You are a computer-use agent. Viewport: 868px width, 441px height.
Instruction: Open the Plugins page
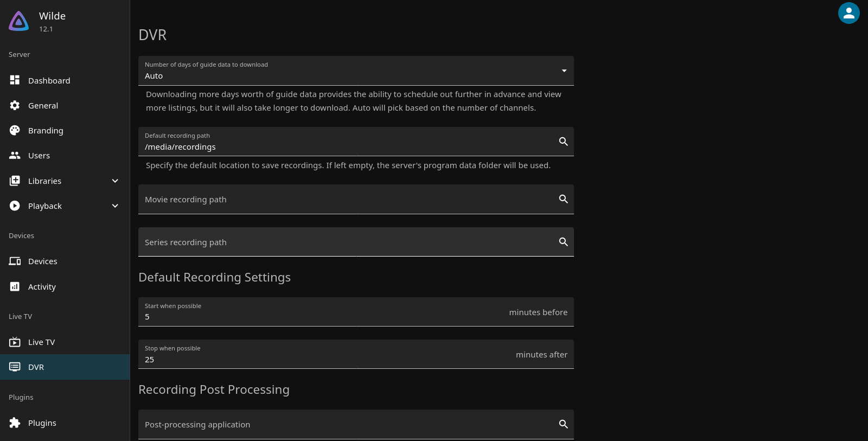point(65,423)
